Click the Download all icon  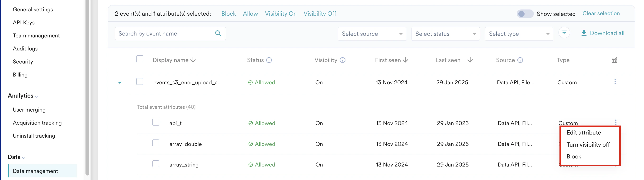(x=584, y=33)
